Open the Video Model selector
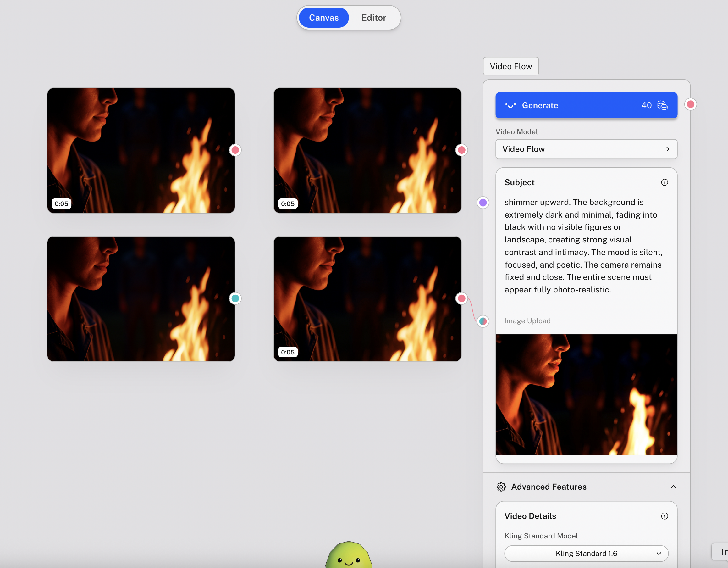This screenshot has width=728, height=568. 586,149
